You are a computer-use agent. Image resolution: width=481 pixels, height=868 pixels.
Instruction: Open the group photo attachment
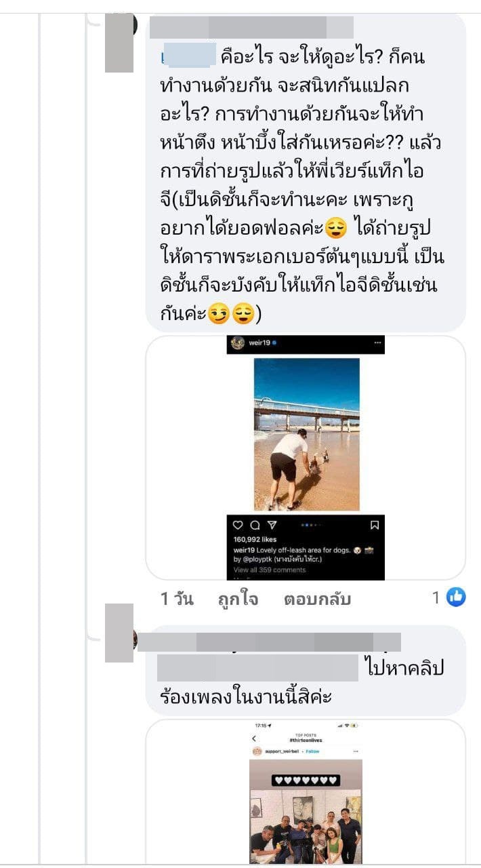[306, 811]
